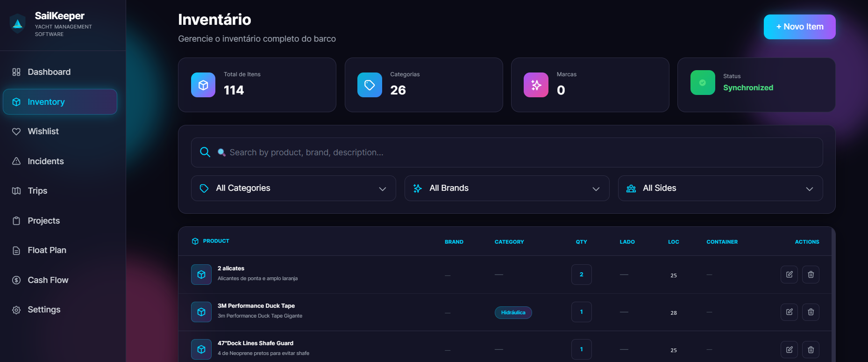Click the green Synchronized status icon
This screenshot has height=362, width=868.
(x=703, y=83)
